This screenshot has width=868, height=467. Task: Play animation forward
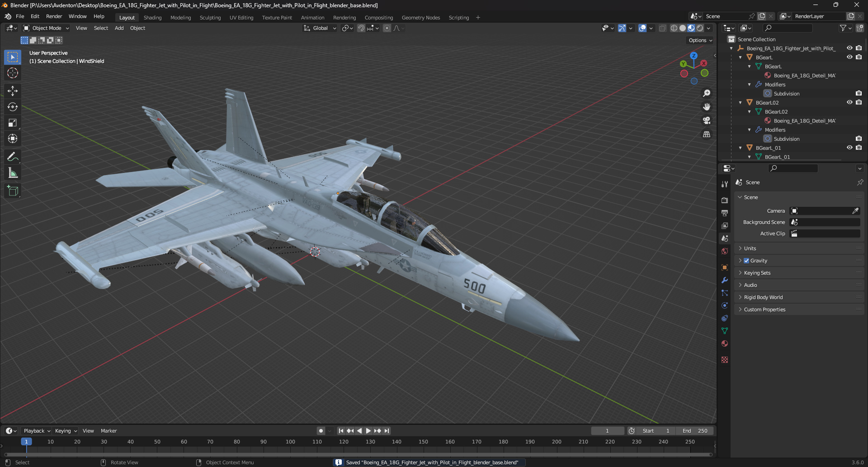368,431
